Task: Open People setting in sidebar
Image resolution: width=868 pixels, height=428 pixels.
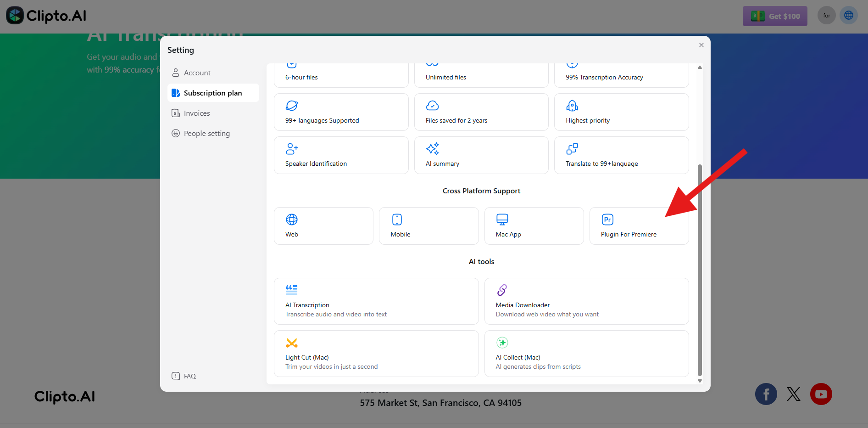Action: (213, 133)
